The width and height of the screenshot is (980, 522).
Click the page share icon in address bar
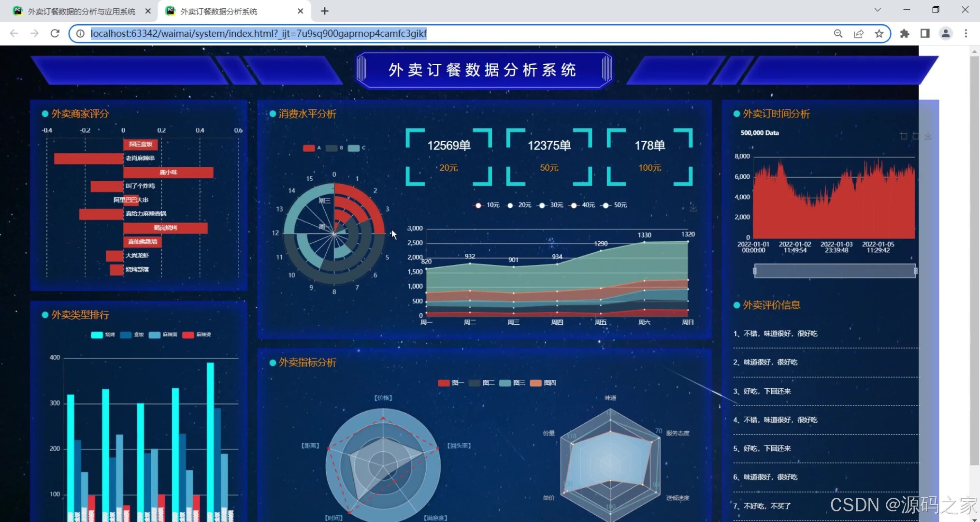859,33
